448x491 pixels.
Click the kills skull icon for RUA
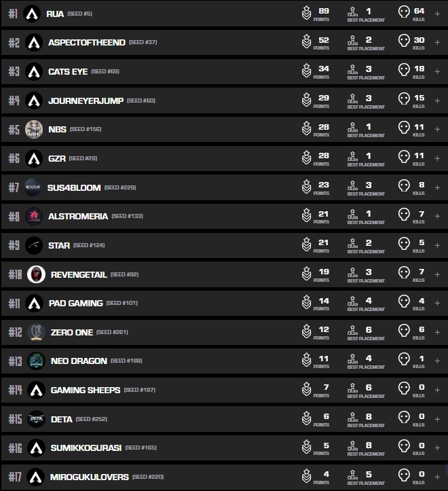tap(404, 12)
